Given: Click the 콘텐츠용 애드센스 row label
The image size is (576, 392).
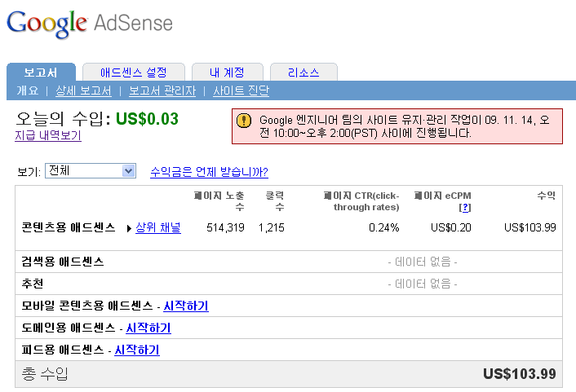Looking at the screenshot, I should click(x=69, y=227).
